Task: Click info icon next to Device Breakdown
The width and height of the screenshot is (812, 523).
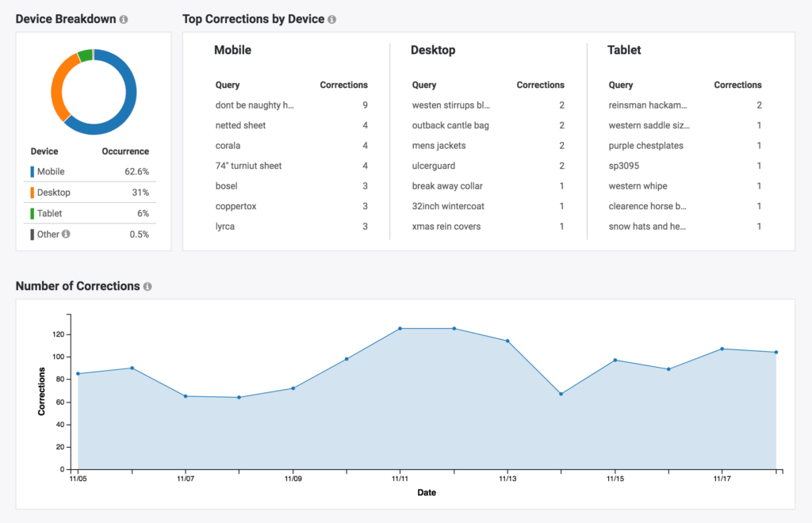Action: coord(124,19)
